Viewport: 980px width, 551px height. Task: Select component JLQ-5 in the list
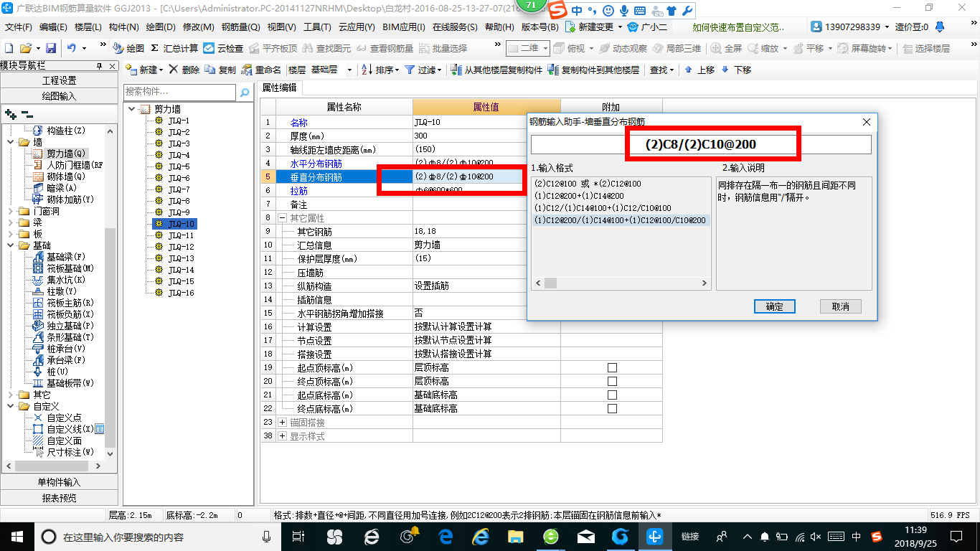click(x=179, y=166)
